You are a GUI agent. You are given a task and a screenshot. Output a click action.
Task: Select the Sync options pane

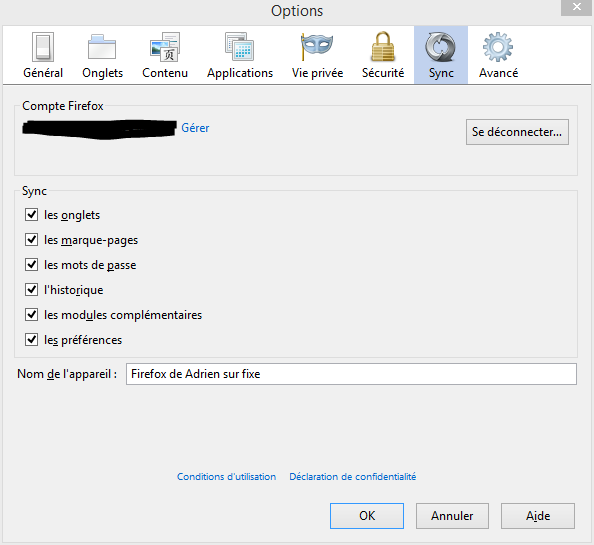(441, 55)
